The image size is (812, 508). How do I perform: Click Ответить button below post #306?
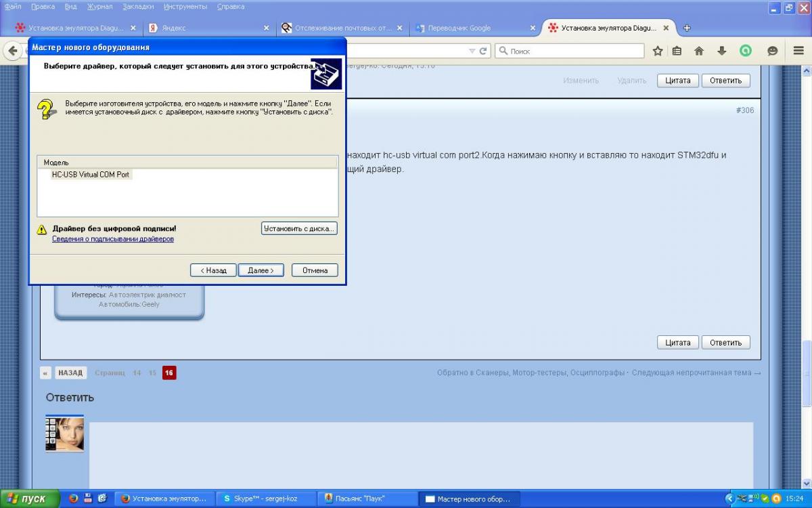point(726,343)
